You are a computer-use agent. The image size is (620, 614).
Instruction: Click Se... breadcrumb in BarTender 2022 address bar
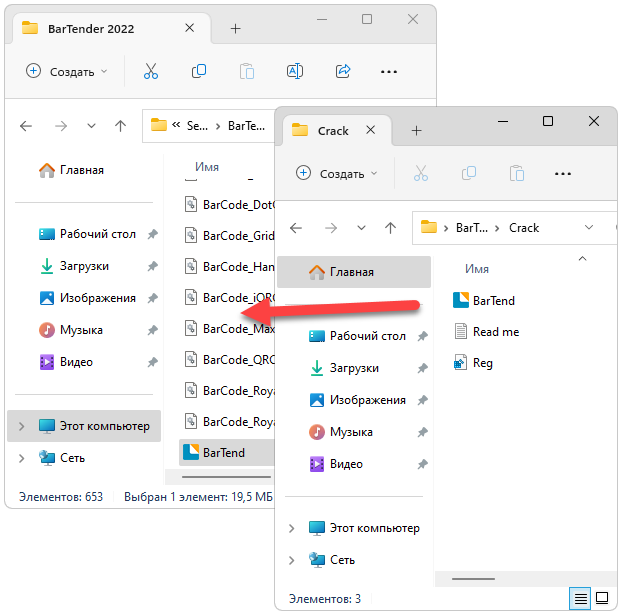(x=197, y=126)
